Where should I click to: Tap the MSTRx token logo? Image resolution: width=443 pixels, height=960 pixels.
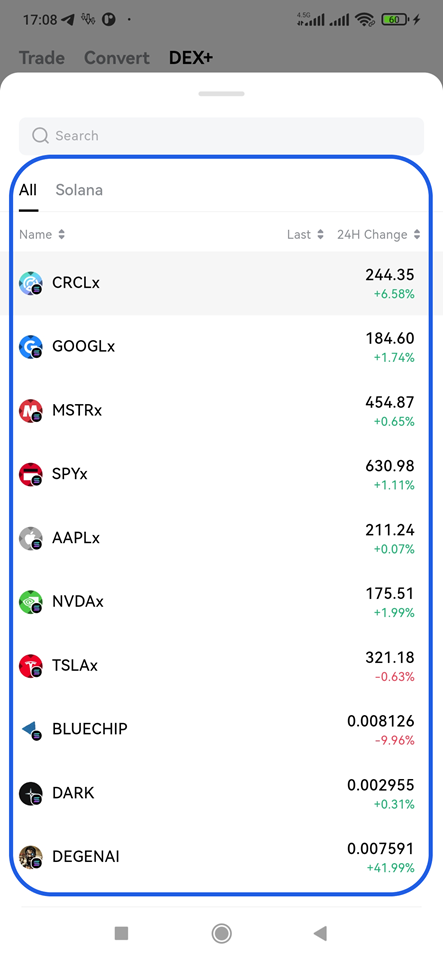point(31,411)
